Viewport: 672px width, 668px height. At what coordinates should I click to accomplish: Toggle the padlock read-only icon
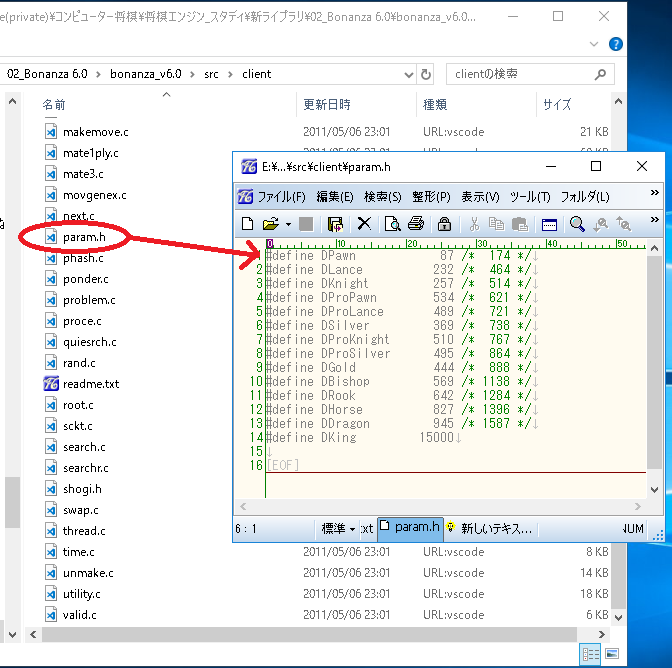(444, 224)
